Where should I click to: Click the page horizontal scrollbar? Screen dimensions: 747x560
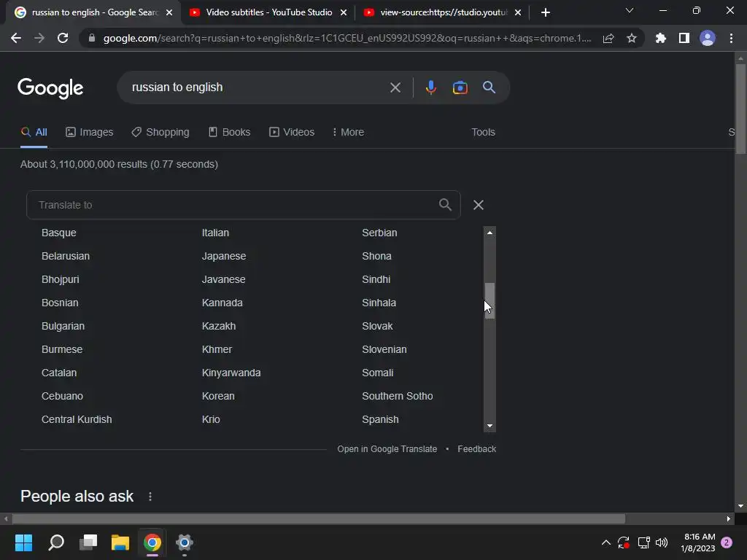[318, 518]
